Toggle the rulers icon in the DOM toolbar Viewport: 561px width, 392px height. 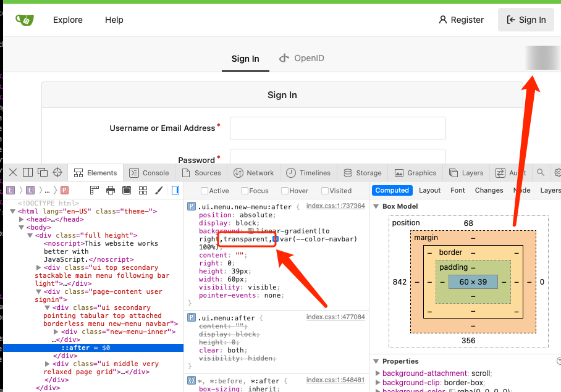point(95,190)
